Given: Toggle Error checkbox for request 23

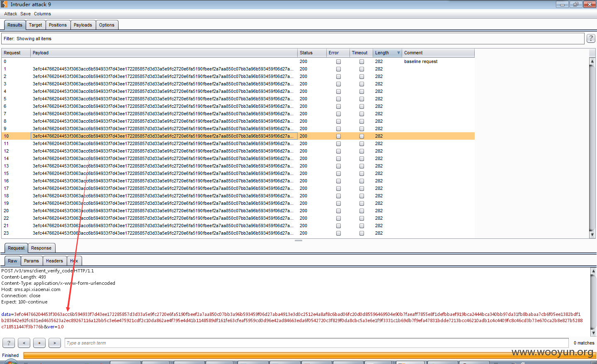Looking at the screenshot, I should coord(338,233).
